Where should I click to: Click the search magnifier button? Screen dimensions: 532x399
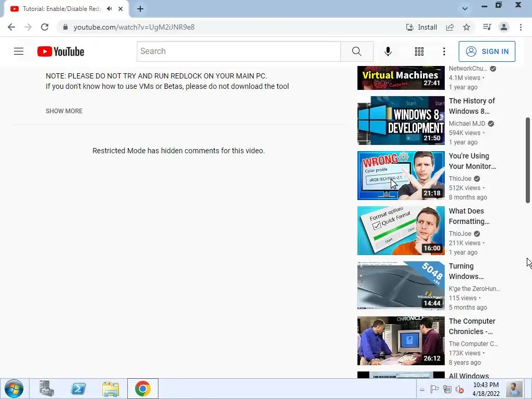(x=356, y=51)
